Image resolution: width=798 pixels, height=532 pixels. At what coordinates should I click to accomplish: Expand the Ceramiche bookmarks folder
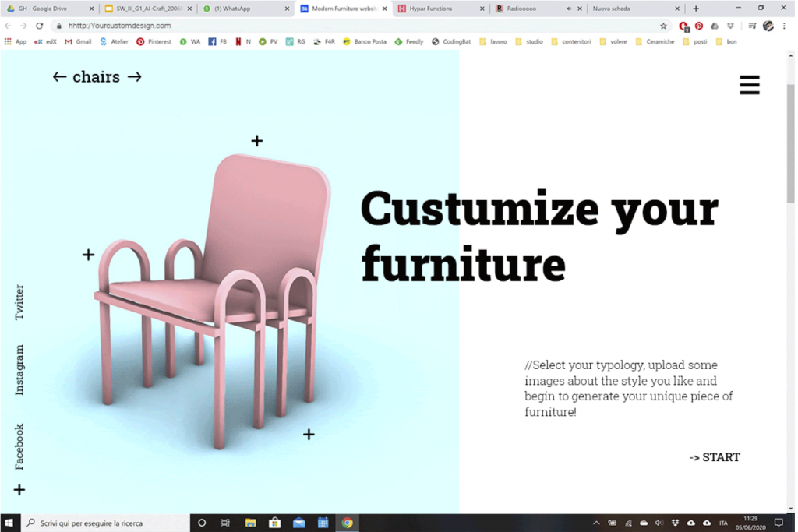click(654, 41)
